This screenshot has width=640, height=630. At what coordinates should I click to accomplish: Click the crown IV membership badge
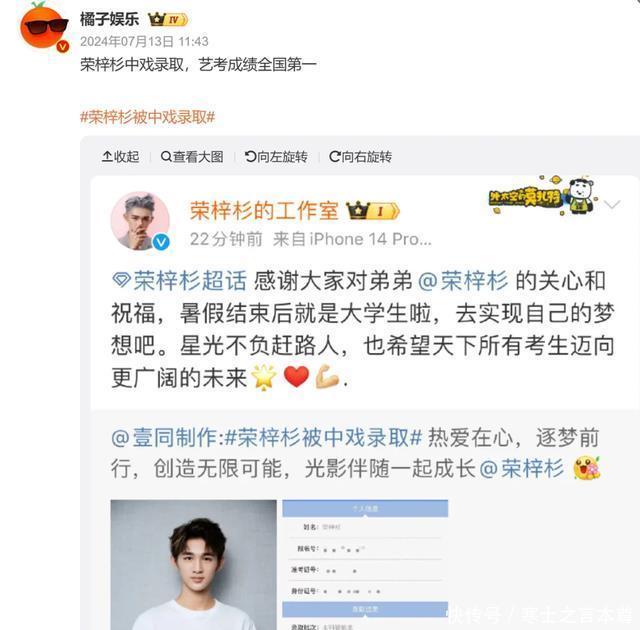(x=168, y=20)
